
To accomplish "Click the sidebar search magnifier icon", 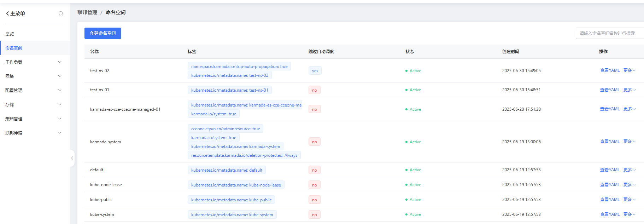I will (61, 13).
